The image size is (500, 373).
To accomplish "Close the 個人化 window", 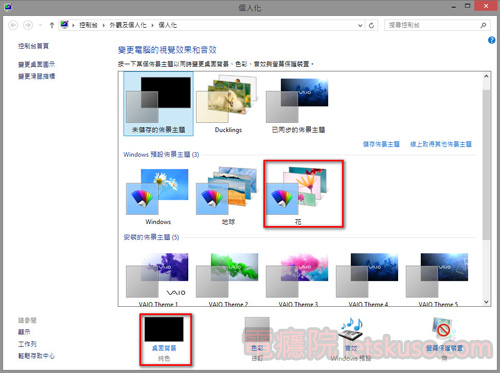I will 486,6.
